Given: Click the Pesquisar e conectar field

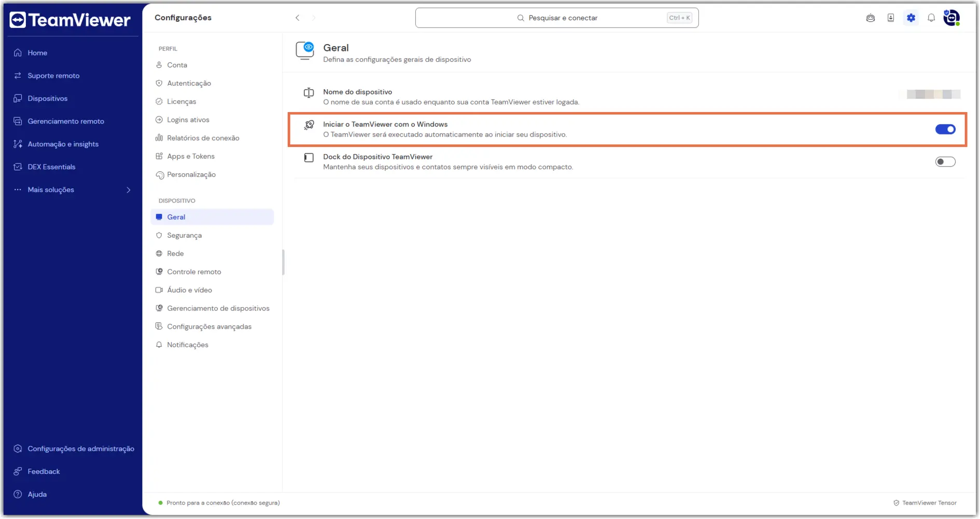Looking at the screenshot, I should pos(557,18).
